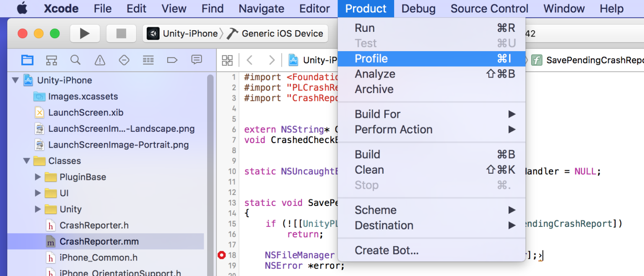644x276 pixels.
Task: Choose Build from the Product menu
Action: point(431,154)
